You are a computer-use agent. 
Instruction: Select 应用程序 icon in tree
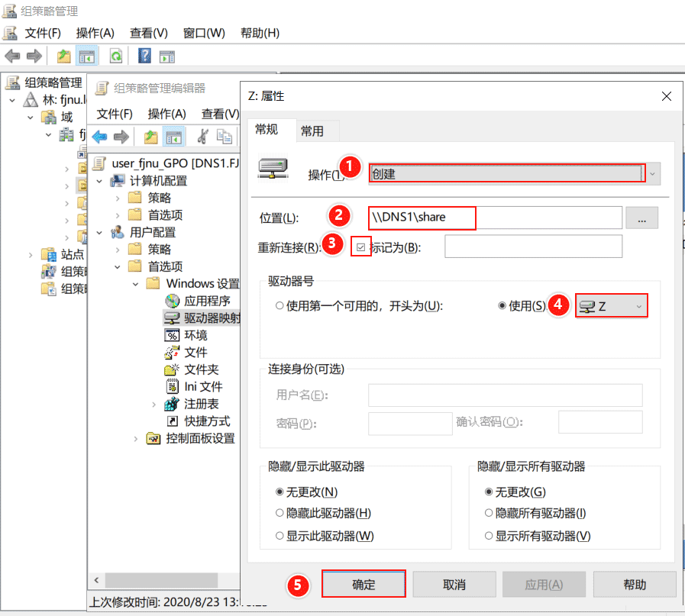172,301
